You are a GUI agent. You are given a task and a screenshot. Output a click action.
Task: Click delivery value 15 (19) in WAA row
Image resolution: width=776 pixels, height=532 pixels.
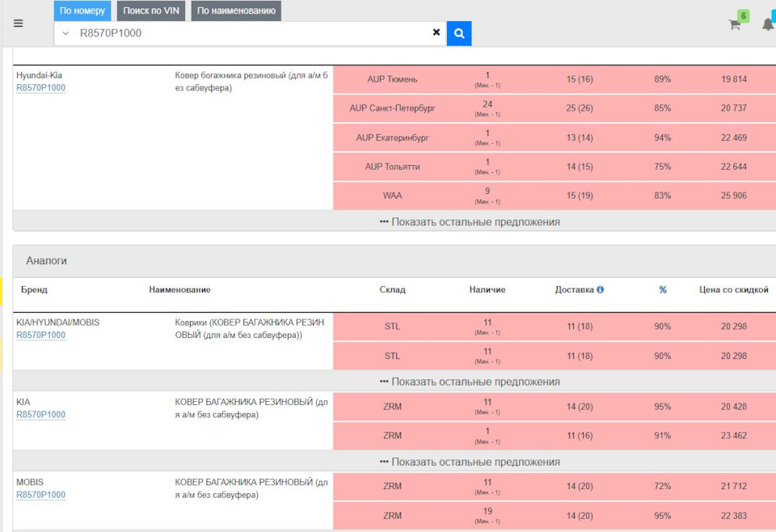tap(579, 196)
